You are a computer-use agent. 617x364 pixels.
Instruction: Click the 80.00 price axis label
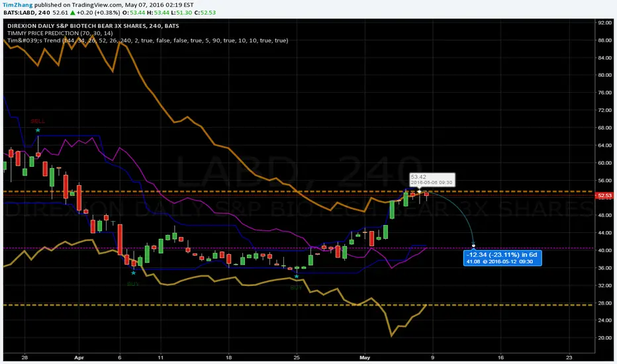[605, 75]
